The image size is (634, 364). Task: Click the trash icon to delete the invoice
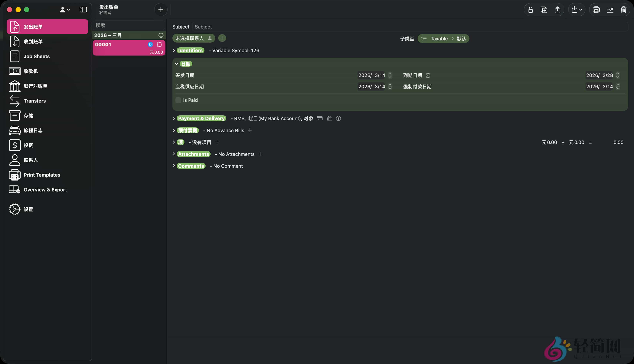(x=623, y=10)
